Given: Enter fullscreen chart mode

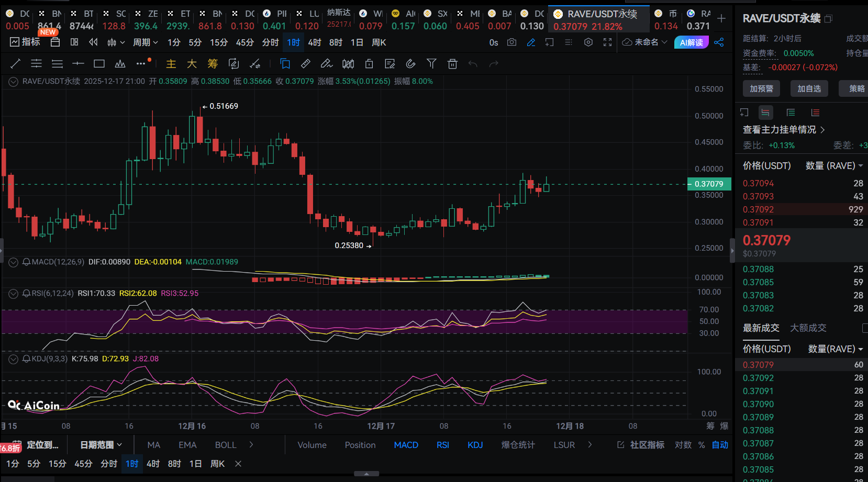Looking at the screenshot, I should coord(607,42).
